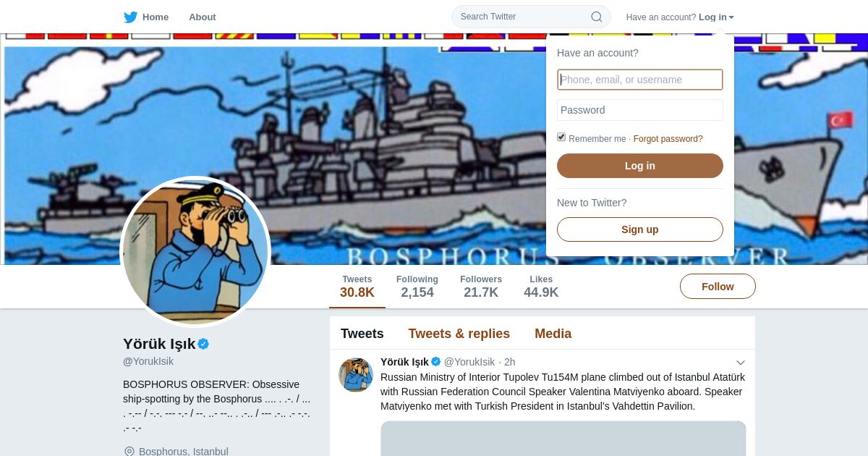Viewport: 868px width, 456px height.
Task: View the Followers count 21.7K
Action: tap(481, 287)
